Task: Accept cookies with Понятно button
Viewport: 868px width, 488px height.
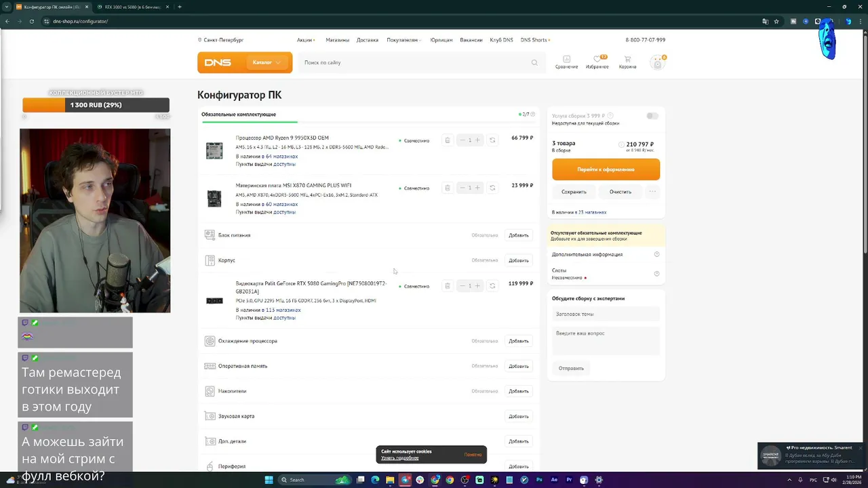Action: pyautogui.click(x=473, y=455)
